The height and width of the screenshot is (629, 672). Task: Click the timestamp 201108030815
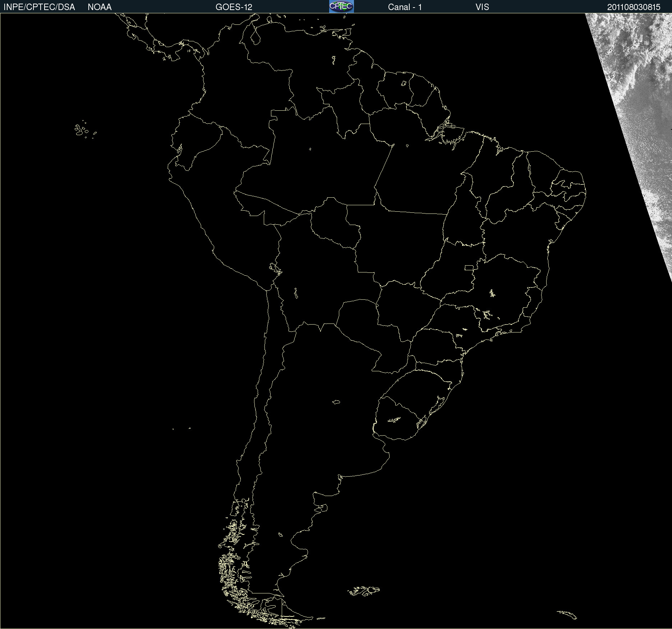pos(634,7)
